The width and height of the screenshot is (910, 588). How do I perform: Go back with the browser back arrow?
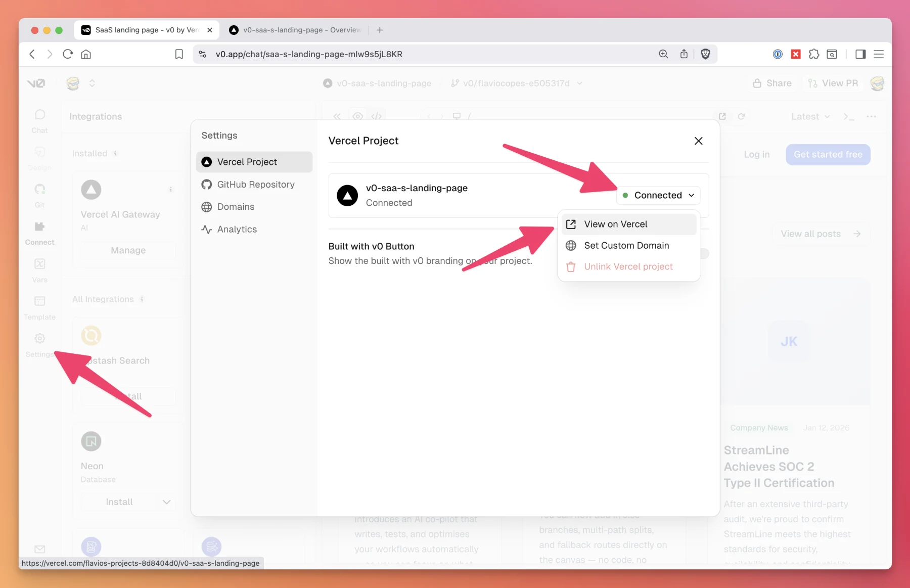(32, 54)
